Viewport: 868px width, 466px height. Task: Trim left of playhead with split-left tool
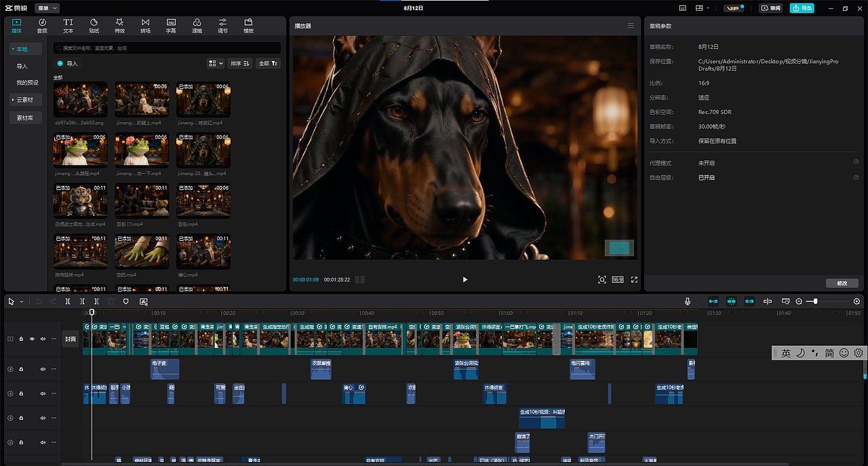click(x=82, y=301)
